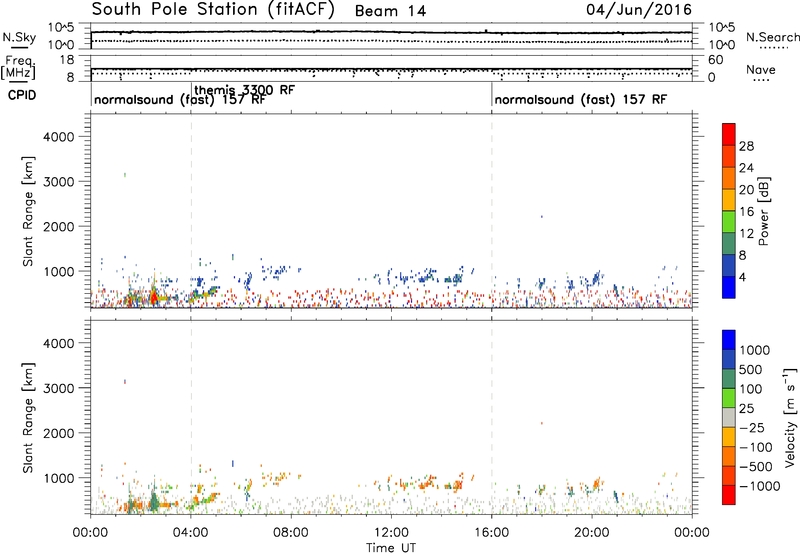Click the '16:00' time axis tick label

coord(491,533)
